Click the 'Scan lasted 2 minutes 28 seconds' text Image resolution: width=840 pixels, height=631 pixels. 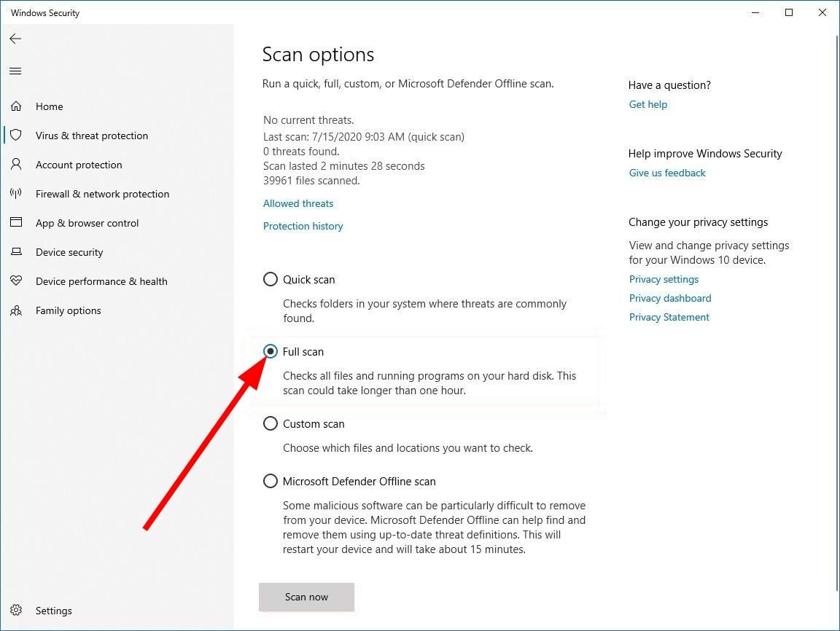pyautogui.click(x=343, y=166)
